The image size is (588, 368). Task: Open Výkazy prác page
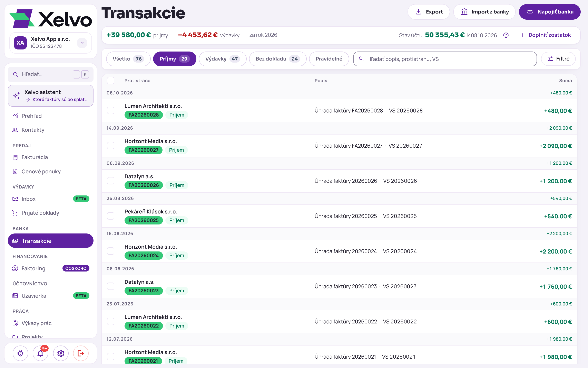click(x=51, y=323)
